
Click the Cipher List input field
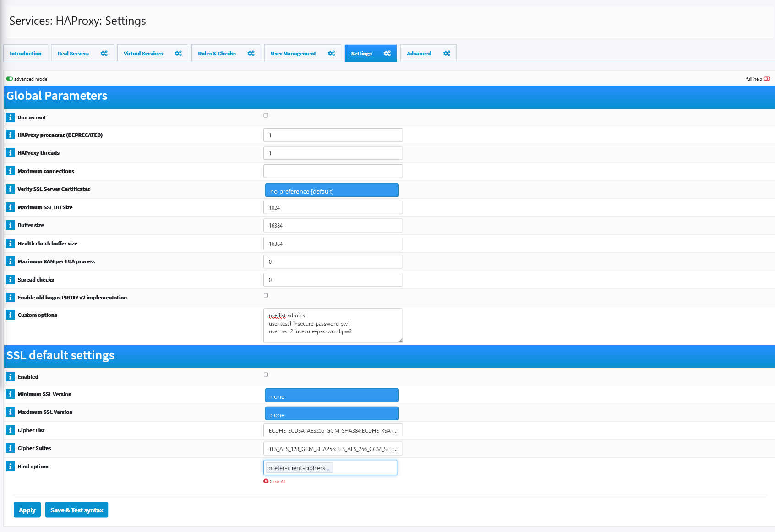(333, 430)
